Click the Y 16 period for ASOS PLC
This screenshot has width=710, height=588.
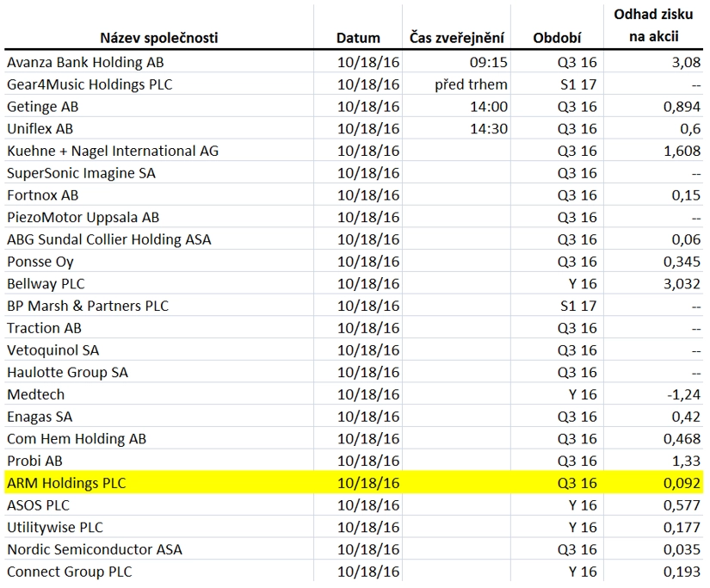click(583, 505)
